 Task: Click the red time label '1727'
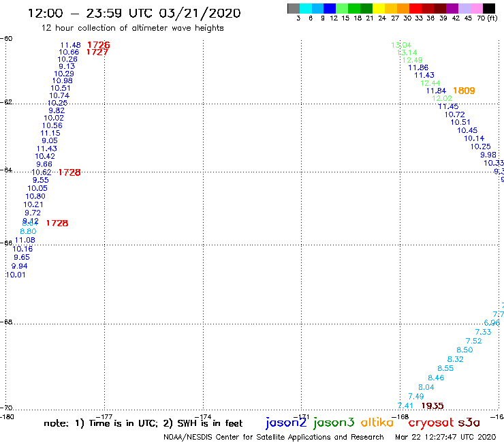97,52
